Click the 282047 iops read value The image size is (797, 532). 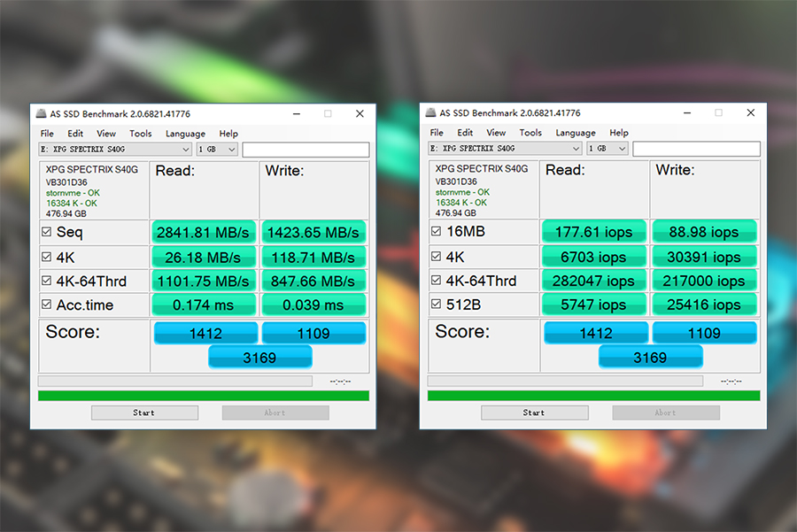pos(593,281)
